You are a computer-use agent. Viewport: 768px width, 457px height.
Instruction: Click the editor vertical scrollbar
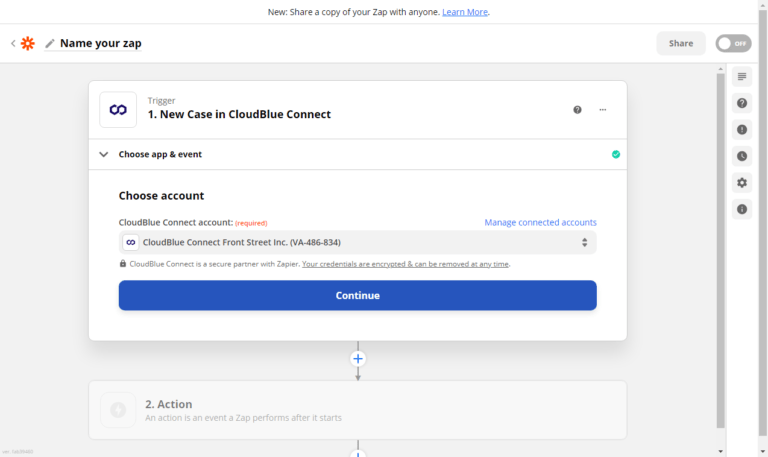click(x=720, y=251)
